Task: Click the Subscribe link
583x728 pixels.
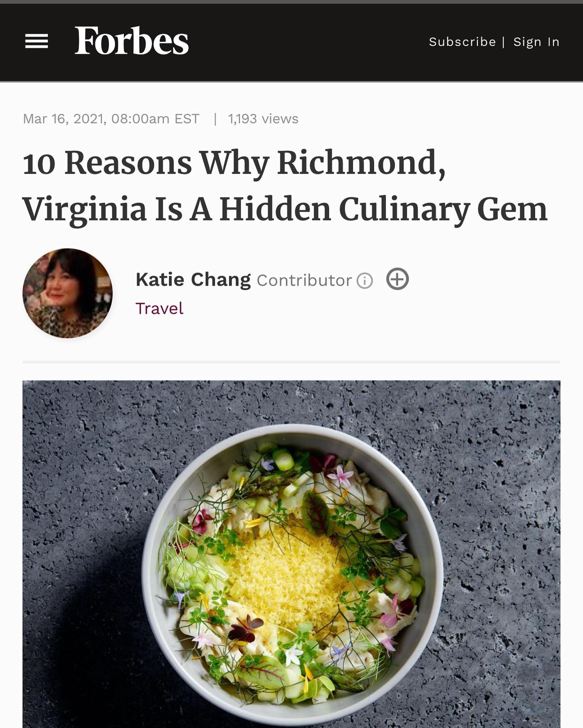Action: [x=462, y=42]
